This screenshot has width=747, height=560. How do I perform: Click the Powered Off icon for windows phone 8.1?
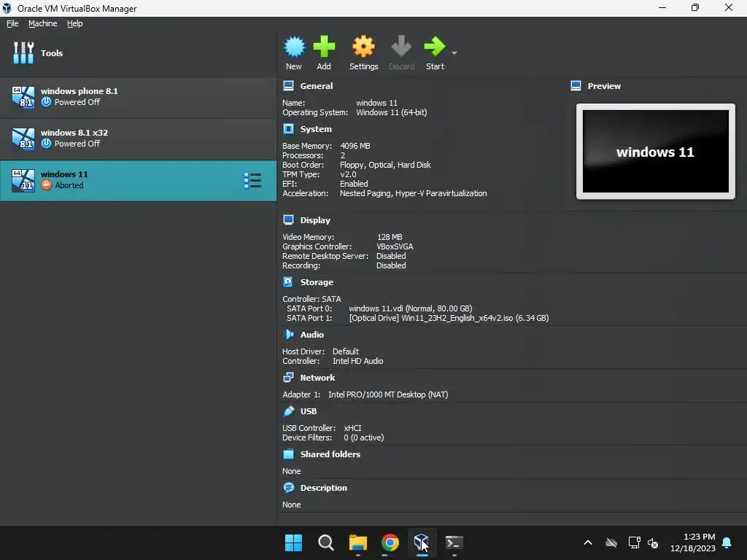tap(46, 102)
